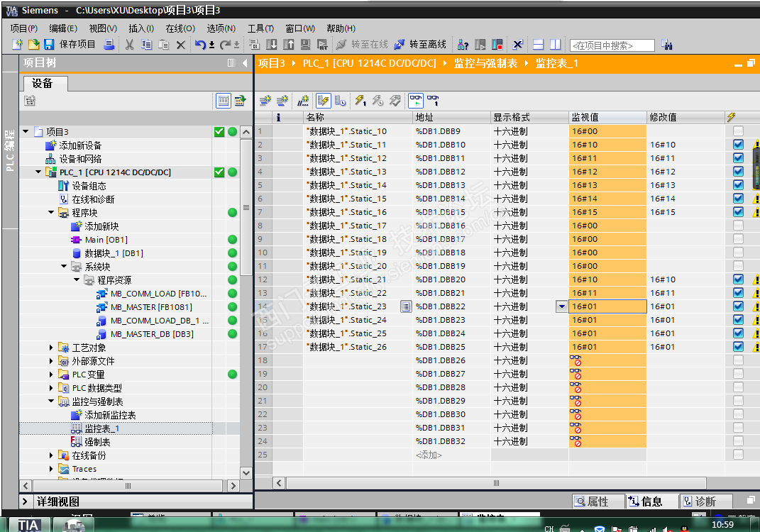Collapse the 程序块 tree node
The height and width of the screenshot is (532, 760).
pos(51,212)
